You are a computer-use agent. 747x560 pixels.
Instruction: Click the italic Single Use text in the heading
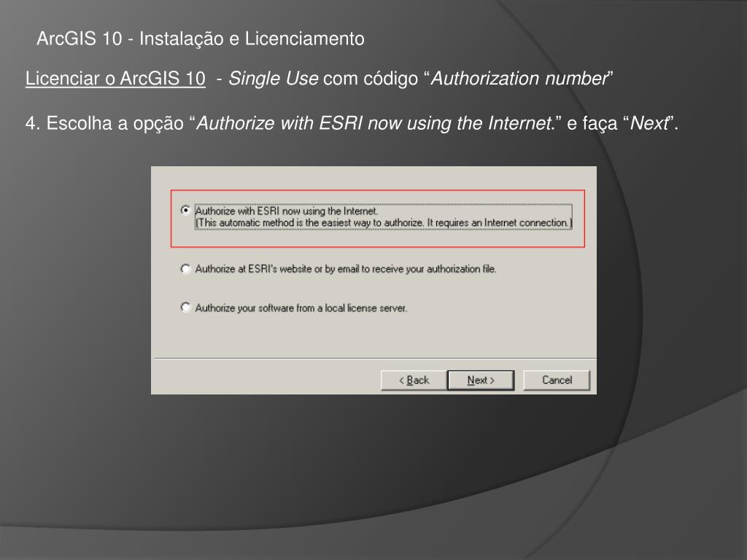(274, 79)
